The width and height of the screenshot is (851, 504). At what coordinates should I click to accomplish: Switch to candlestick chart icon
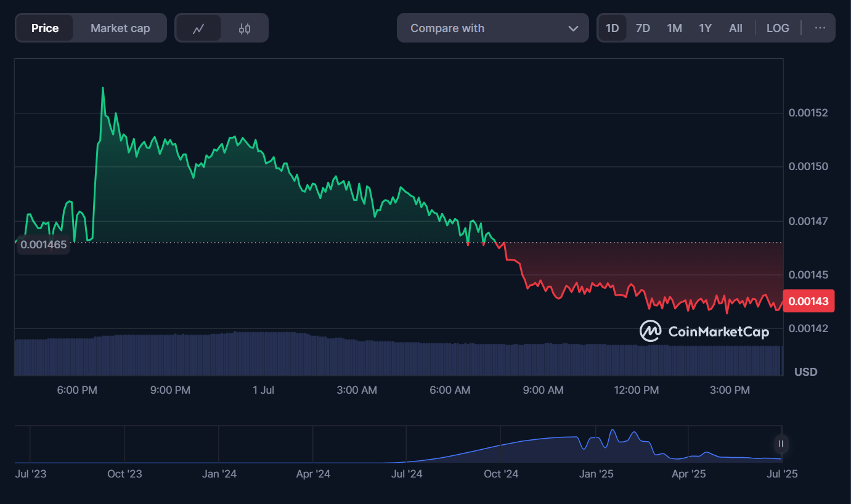click(245, 28)
